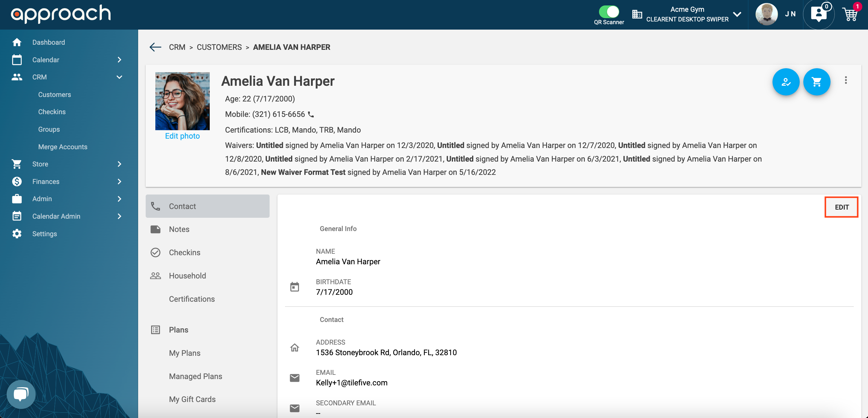This screenshot has height=418, width=868.
Task: Click the Admin briefcase icon
Action: tap(17, 199)
